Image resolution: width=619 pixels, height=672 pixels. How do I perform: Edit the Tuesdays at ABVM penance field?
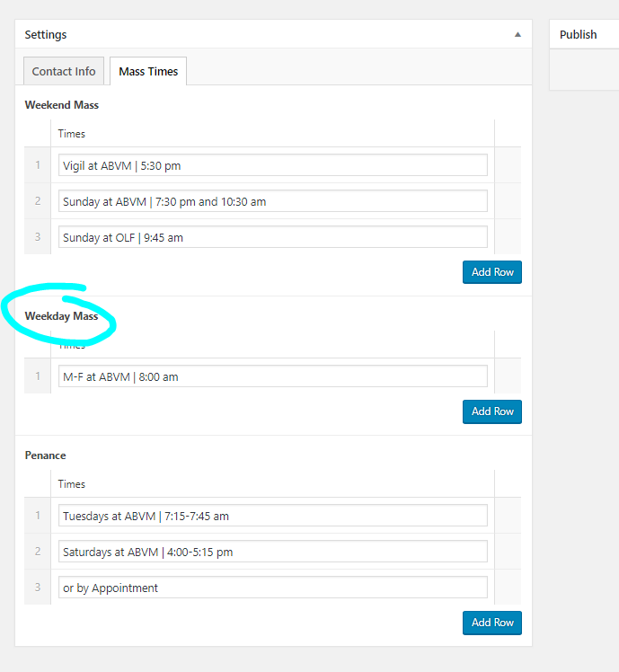[x=272, y=516]
